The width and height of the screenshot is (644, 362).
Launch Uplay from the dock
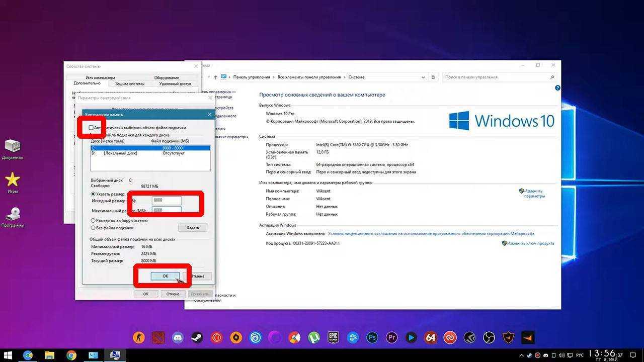(x=256, y=337)
